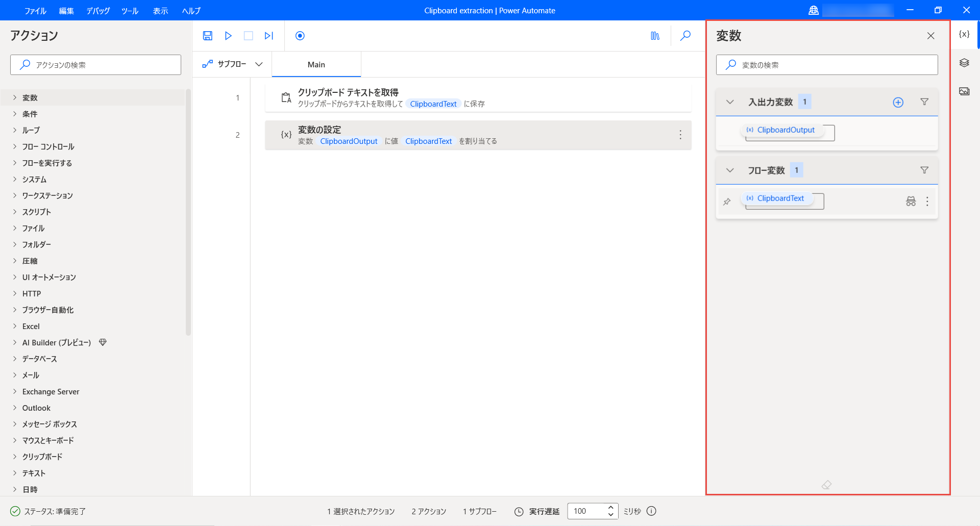Expand the テキスト action group
980x526 pixels.
15,473
